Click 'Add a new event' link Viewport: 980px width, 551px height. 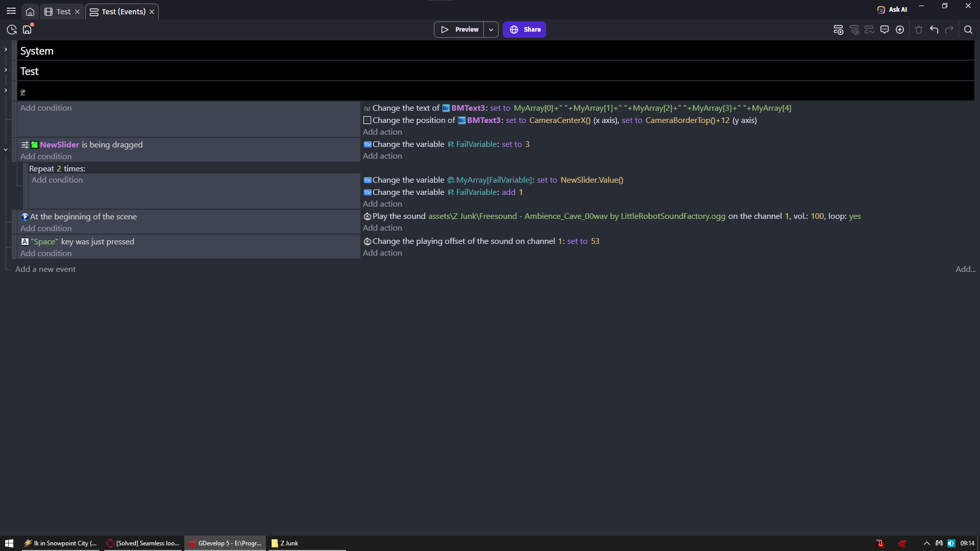pos(45,269)
